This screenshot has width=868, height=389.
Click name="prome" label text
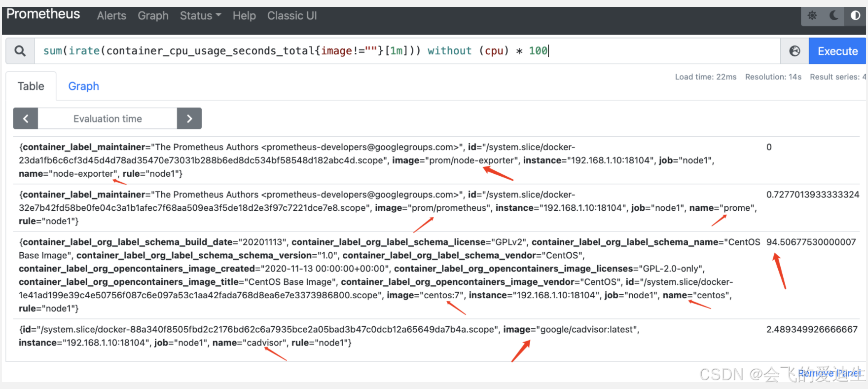pyautogui.click(x=723, y=208)
